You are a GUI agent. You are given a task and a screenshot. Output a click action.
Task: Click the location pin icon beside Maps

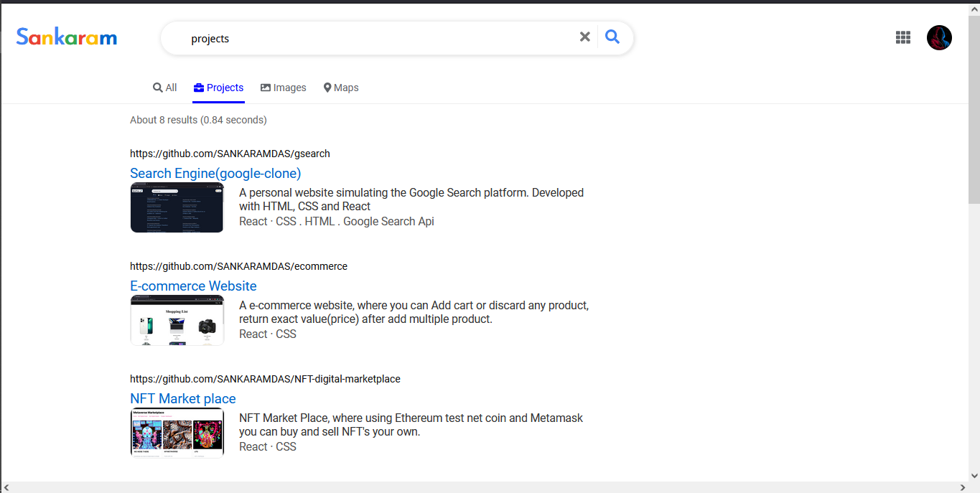[x=327, y=87]
